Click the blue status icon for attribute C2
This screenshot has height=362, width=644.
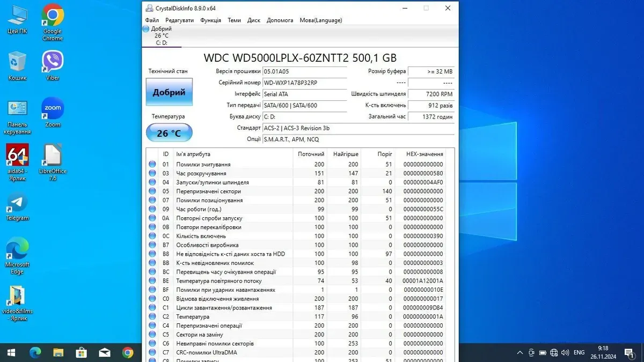pyautogui.click(x=152, y=317)
